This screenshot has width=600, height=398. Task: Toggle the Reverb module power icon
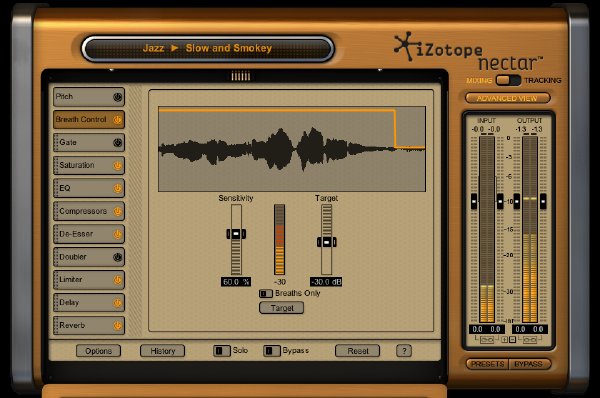117,326
